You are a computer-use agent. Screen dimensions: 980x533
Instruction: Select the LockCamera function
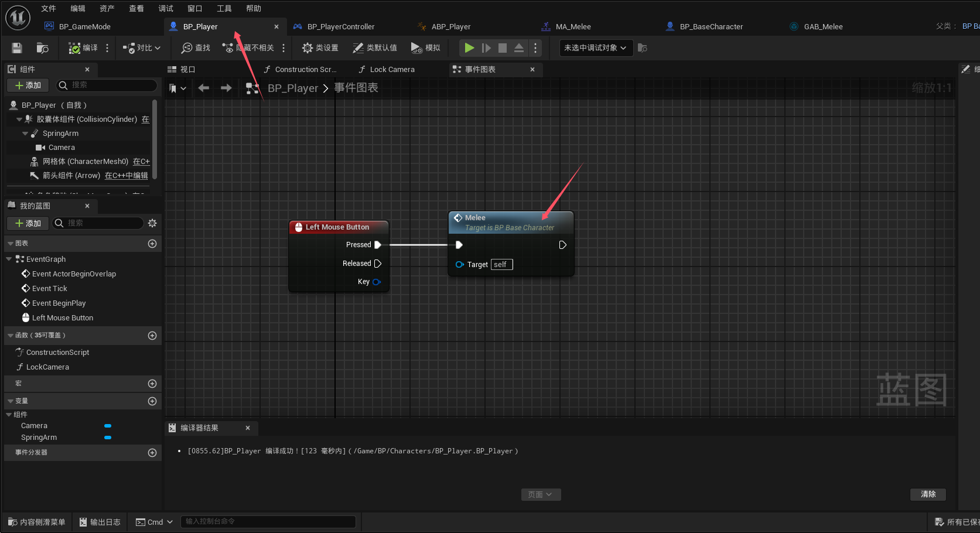47,367
